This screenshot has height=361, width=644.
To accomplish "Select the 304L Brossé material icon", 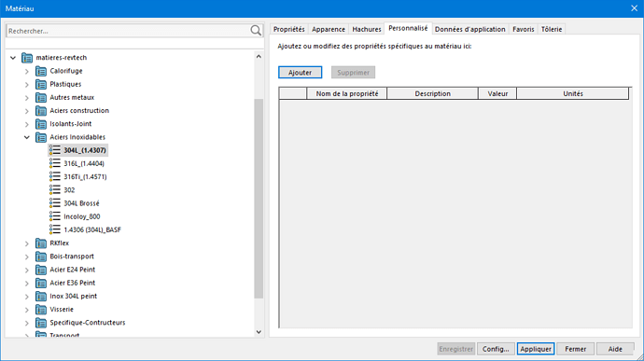I will click(55, 202).
